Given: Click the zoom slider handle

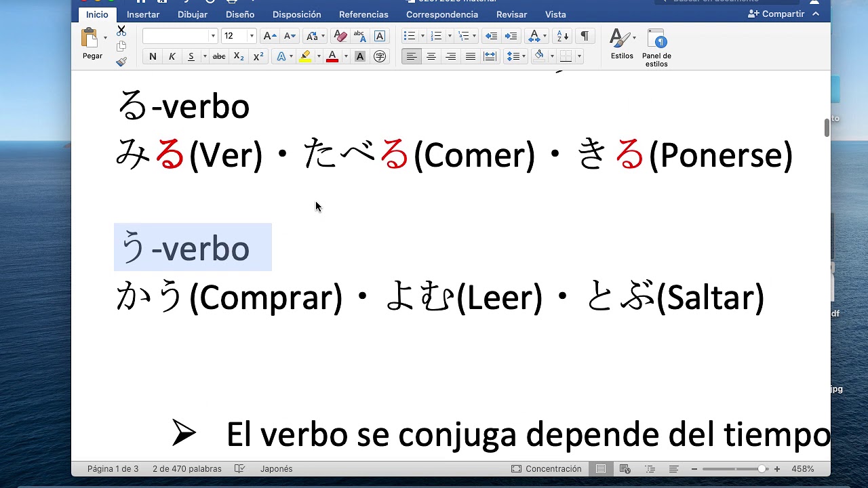Looking at the screenshot, I should 762,469.
